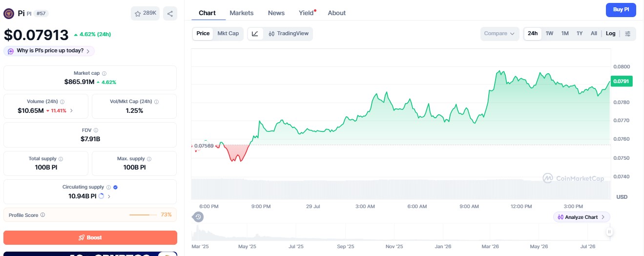The image size is (644, 256).
Task: Grab the timeline range handle on right
Action: point(609,232)
